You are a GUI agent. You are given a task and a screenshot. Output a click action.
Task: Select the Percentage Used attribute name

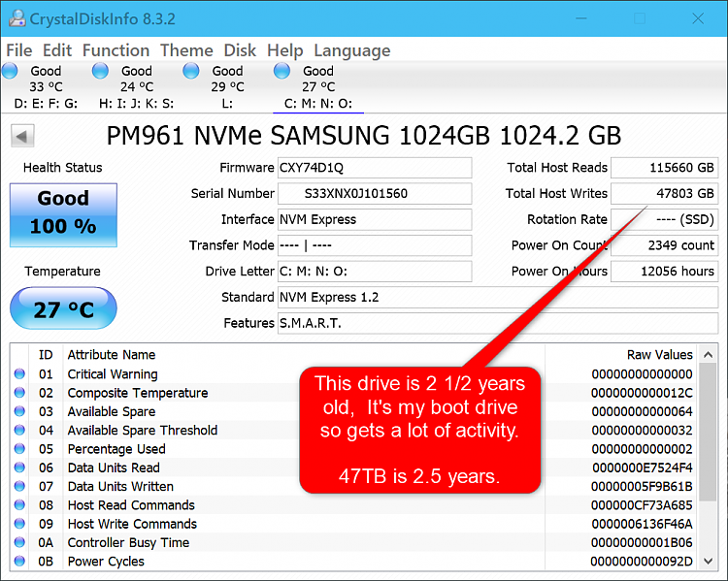tap(116, 449)
